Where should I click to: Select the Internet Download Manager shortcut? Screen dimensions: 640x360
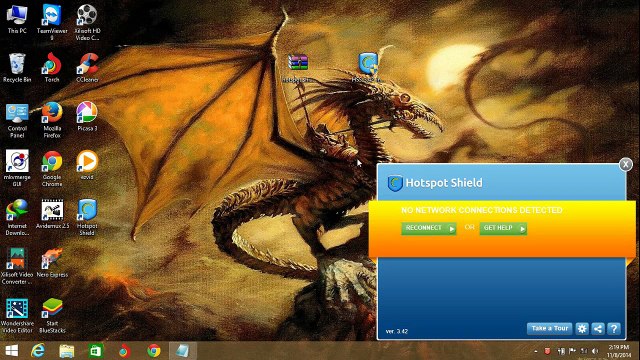click(17, 218)
